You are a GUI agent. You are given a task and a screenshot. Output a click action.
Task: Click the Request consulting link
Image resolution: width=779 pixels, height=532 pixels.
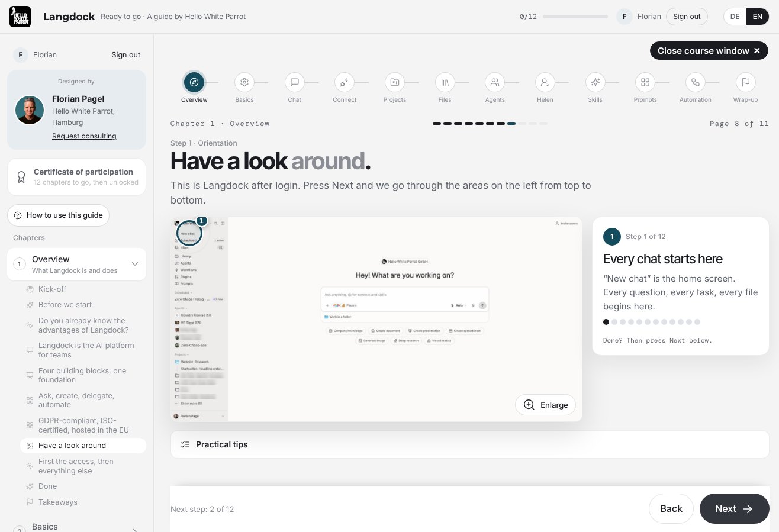(84, 136)
